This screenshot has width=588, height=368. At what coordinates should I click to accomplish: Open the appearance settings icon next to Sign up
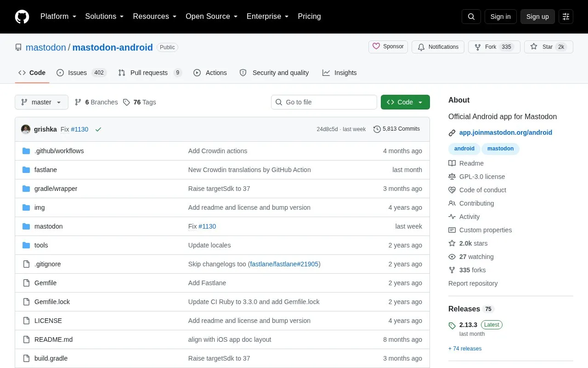pyautogui.click(x=566, y=17)
